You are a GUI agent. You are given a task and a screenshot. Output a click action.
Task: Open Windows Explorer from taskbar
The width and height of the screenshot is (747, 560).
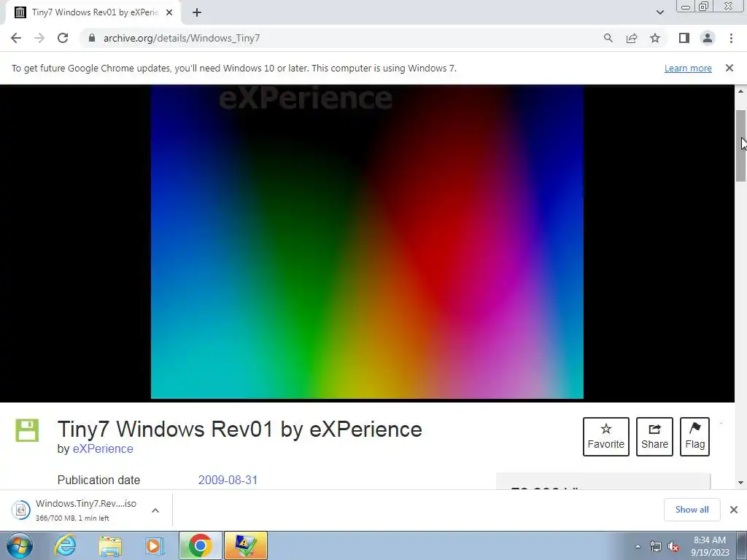(x=110, y=545)
